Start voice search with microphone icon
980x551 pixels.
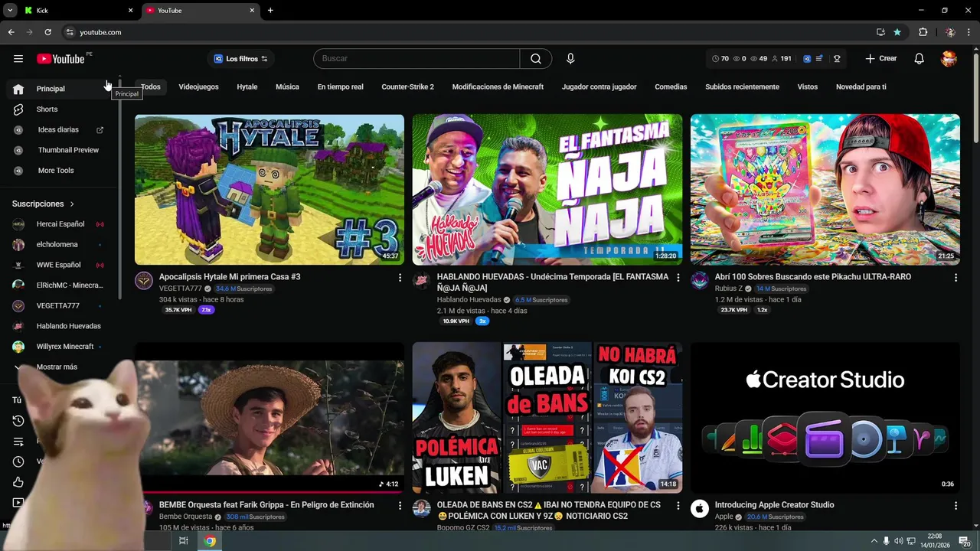pyautogui.click(x=570, y=59)
